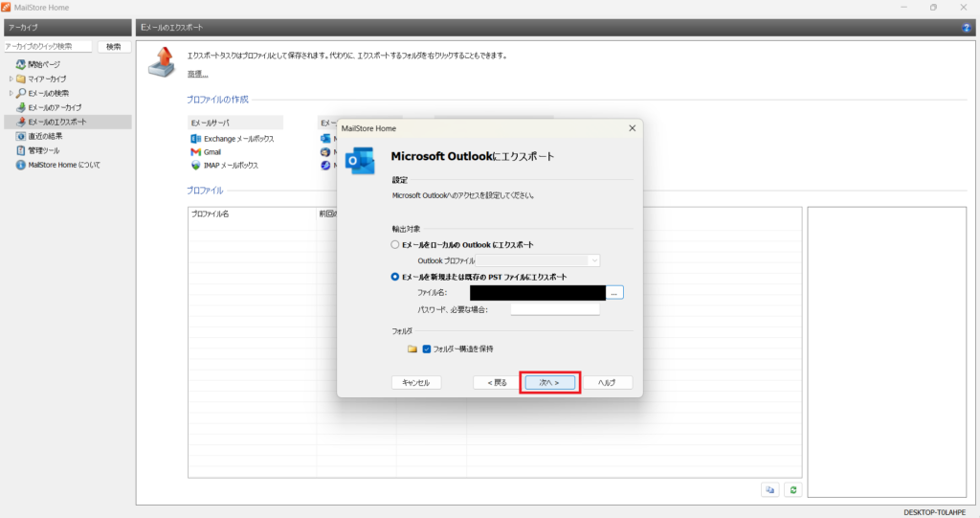The width and height of the screenshot is (980, 518).
Task: Click green refresh icon below profile list
Action: coord(793,490)
